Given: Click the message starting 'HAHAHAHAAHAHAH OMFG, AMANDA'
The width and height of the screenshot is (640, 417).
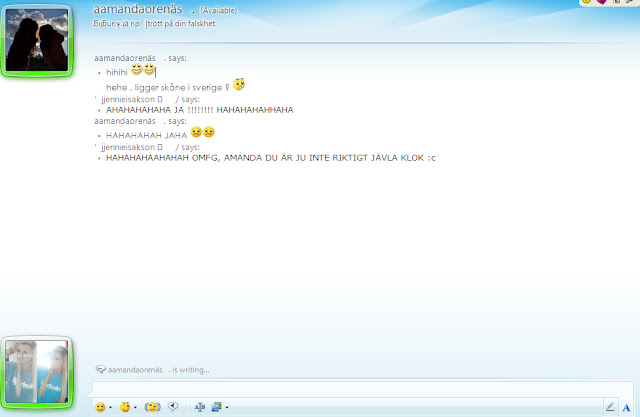Looking at the screenshot, I should coord(271,158).
